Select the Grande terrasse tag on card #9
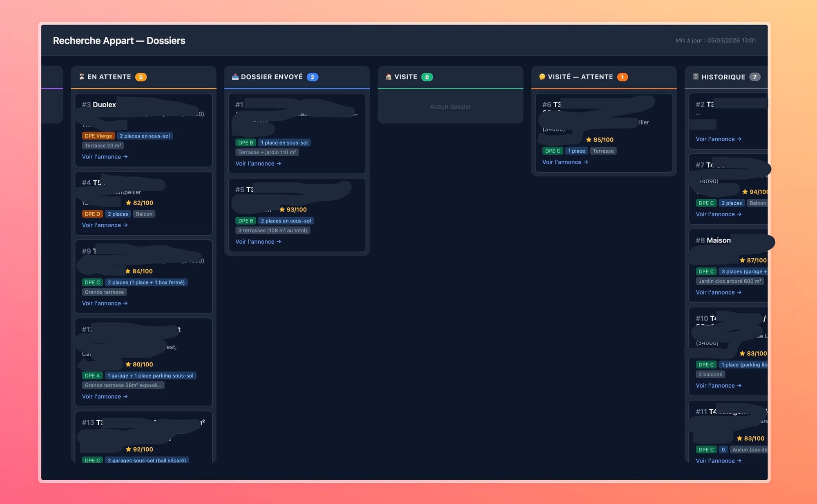Screen dimensions: 817x504 point(104,292)
